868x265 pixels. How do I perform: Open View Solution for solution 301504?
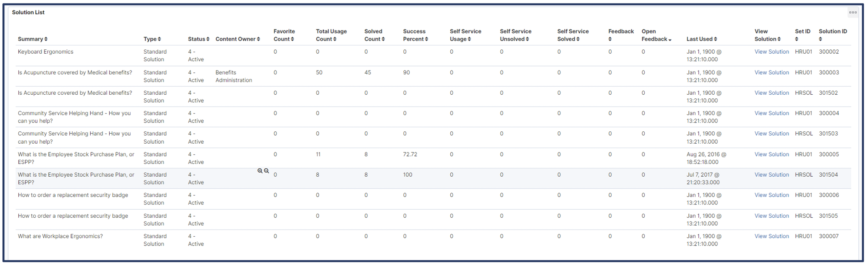[x=772, y=175]
